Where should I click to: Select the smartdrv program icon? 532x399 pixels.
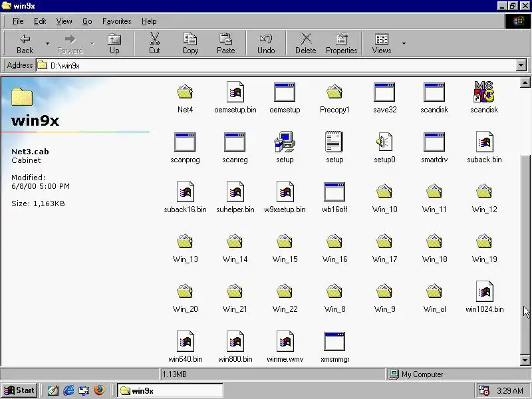pos(434,142)
